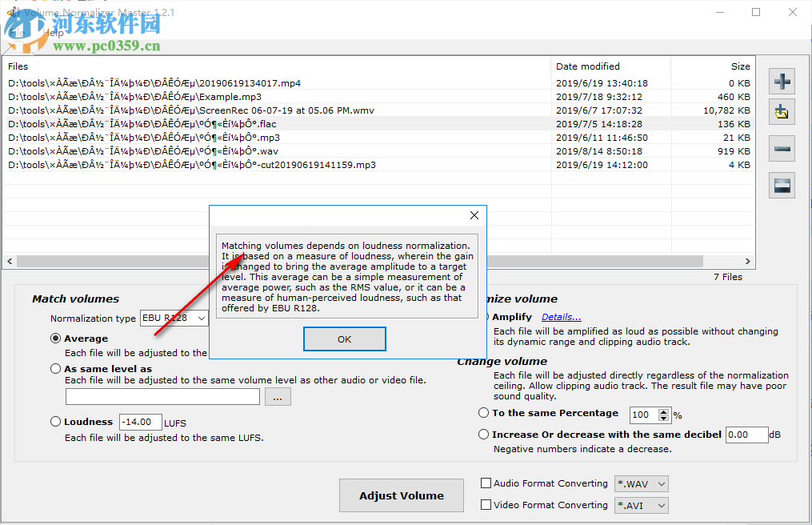Image resolution: width=812 pixels, height=525 pixels.
Task: Select the Loudness radio button
Action: (55, 421)
